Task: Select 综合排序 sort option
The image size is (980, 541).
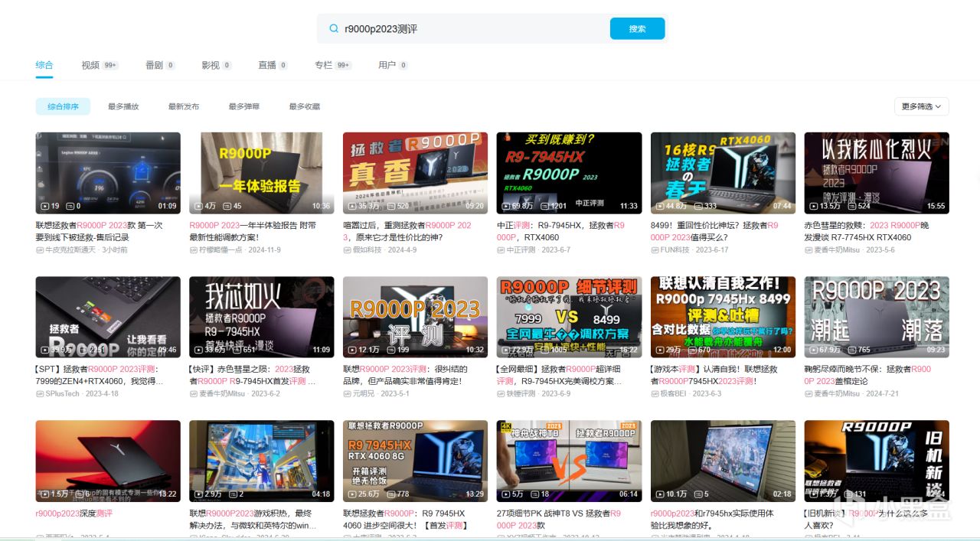Action: (x=63, y=106)
